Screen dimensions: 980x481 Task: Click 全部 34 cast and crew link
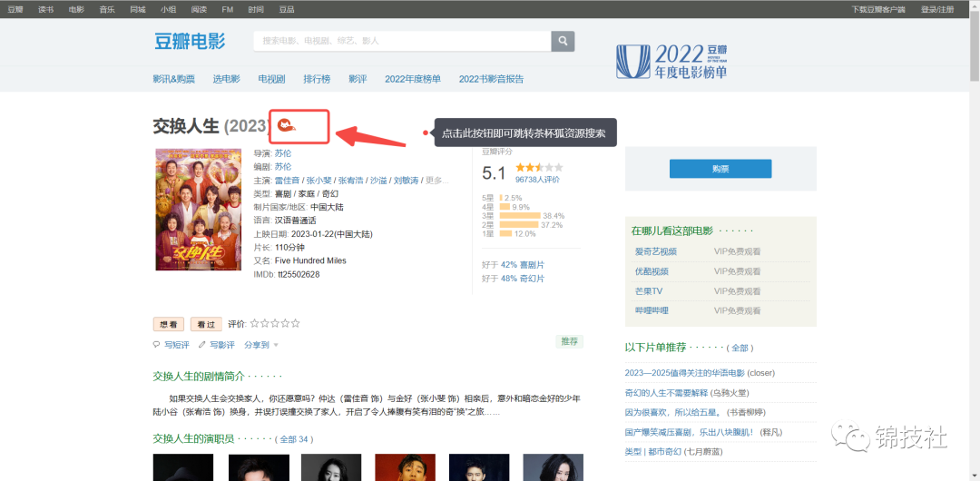pyautogui.click(x=294, y=439)
